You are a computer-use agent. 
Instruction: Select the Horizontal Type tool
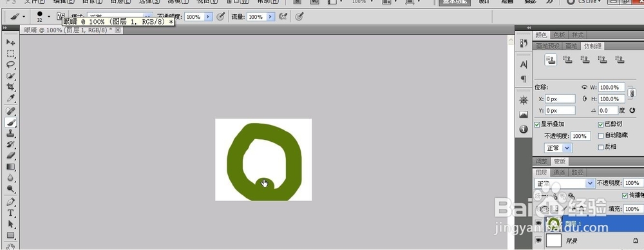click(11, 213)
